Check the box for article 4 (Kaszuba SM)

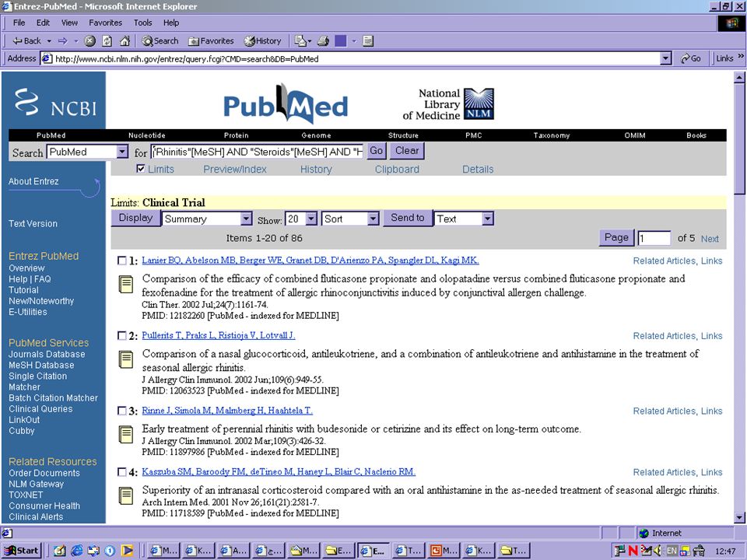[x=122, y=472]
